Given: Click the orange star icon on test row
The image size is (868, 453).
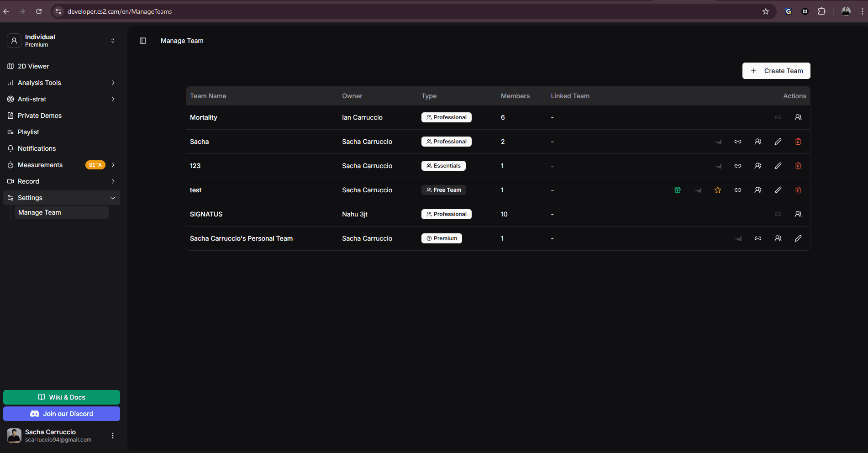Looking at the screenshot, I should point(718,190).
